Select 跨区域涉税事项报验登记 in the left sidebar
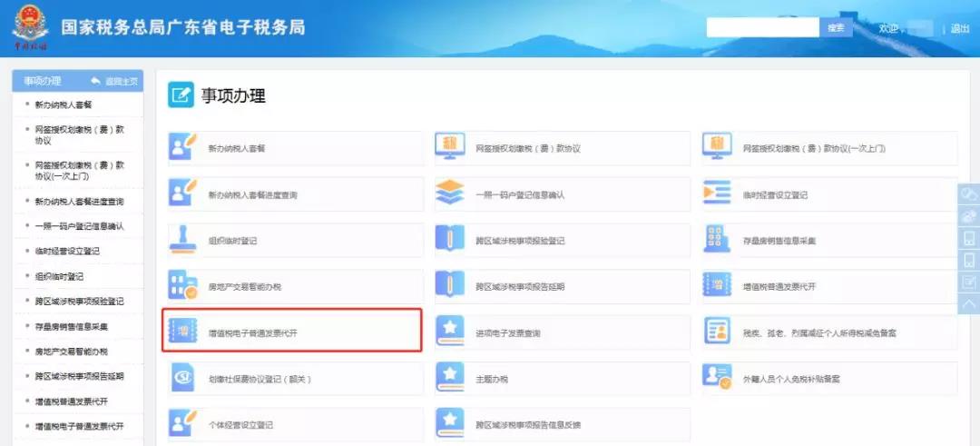Viewport: 980px width, 446px height. point(79,301)
